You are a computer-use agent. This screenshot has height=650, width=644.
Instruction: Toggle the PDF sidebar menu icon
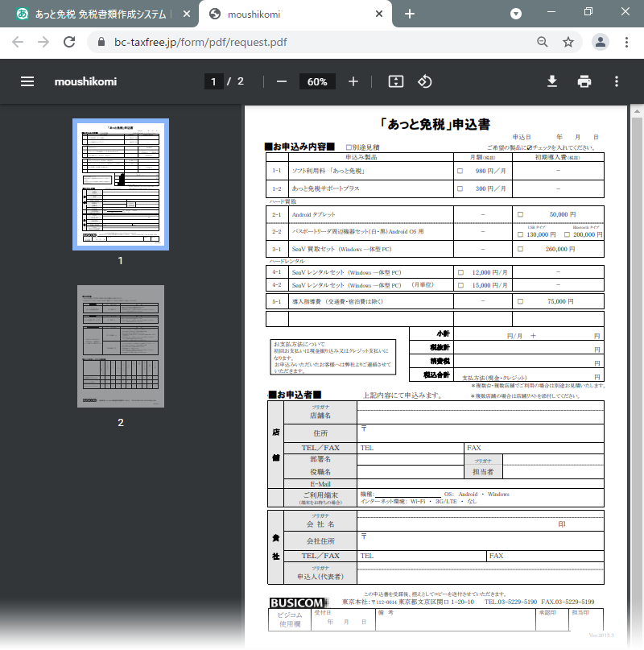click(27, 81)
